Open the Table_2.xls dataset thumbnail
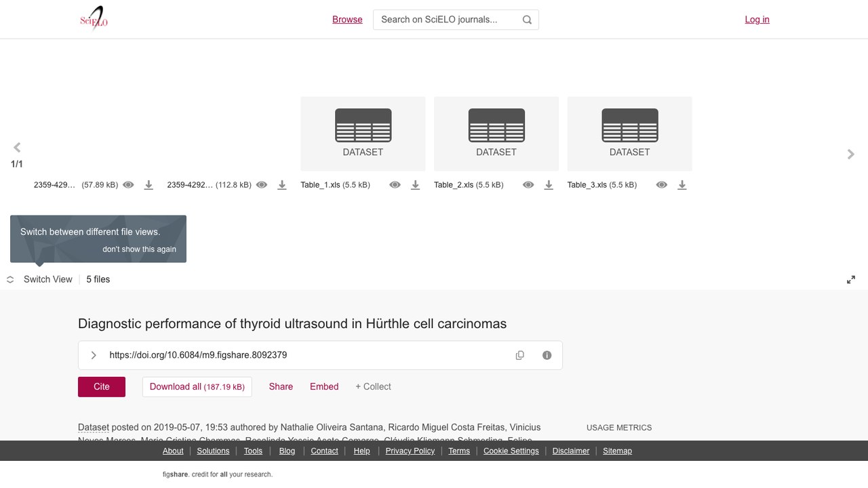Image resolution: width=868 pixels, height=488 pixels. point(496,134)
